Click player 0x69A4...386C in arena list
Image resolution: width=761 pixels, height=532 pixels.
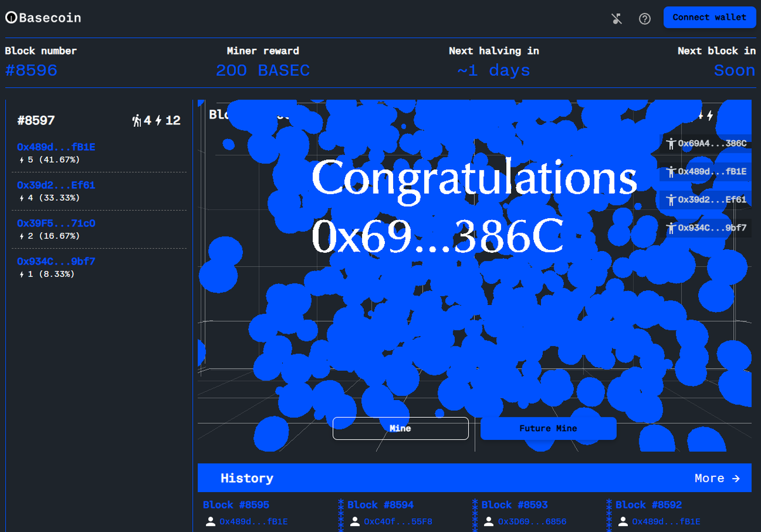pyautogui.click(x=712, y=144)
